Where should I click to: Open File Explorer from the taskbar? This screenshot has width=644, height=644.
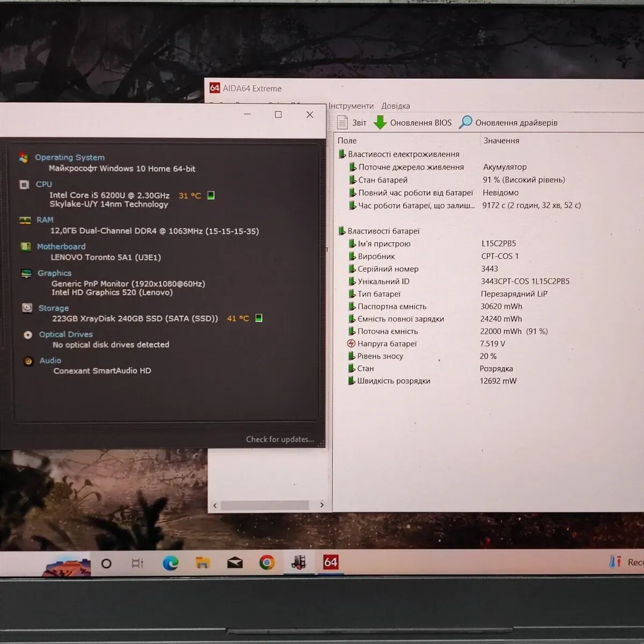202,562
